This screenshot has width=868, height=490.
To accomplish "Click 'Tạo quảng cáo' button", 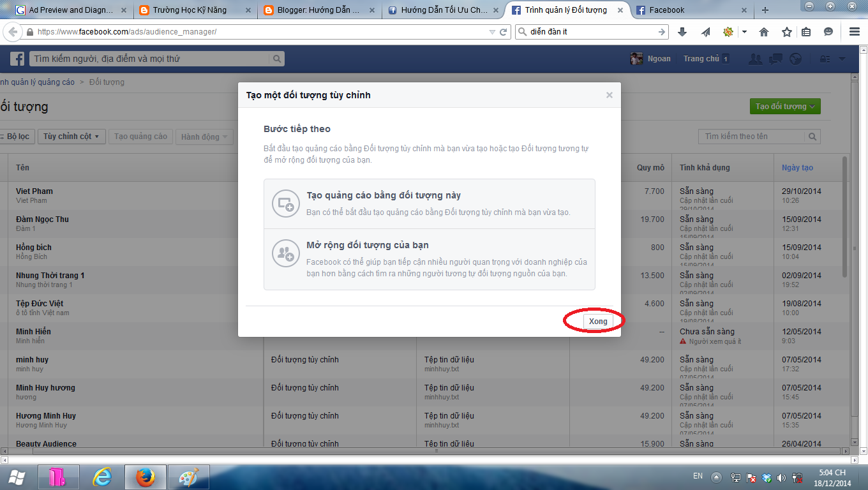I will (x=140, y=137).
